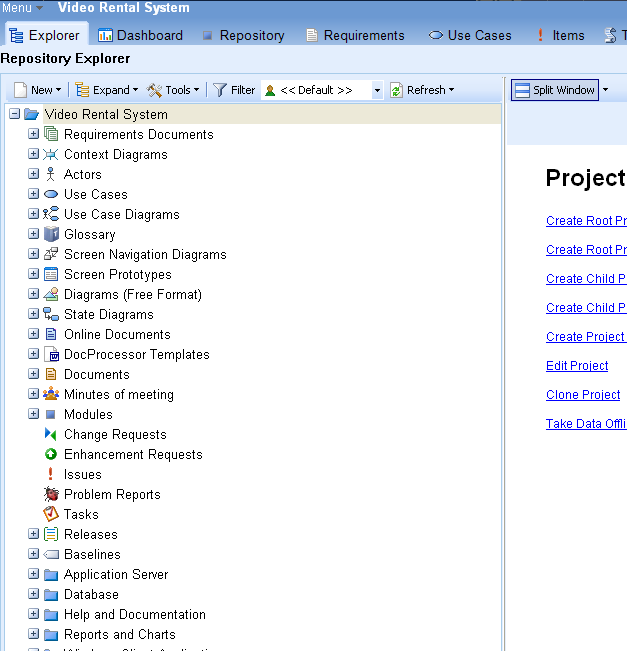The image size is (627, 651).
Task: Click the Issues exclamation icon in tree
Action: pos(50,474)
